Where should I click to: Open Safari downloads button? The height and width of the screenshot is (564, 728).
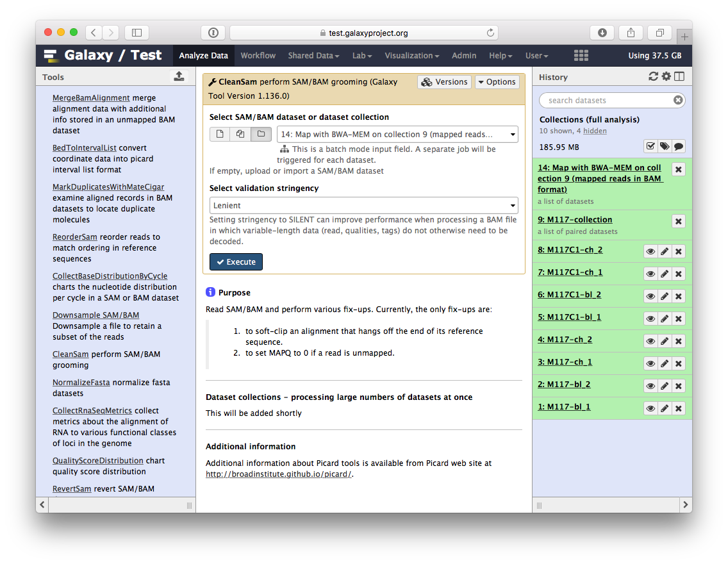click(602, 33)
